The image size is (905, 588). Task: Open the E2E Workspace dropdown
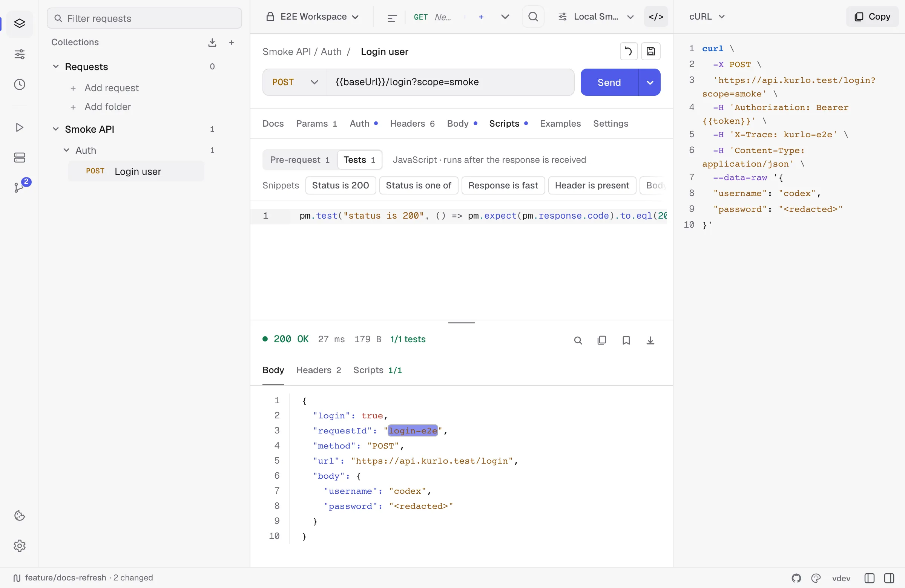click(313, 17)
